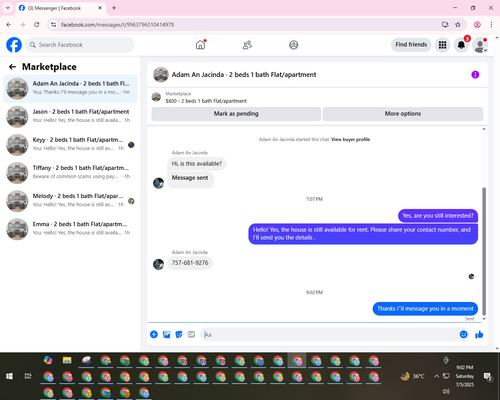Screen dimensions: 500x400
Task: Open Tiffany conversation
Action: pyautogui.click(x=70, y=173)
